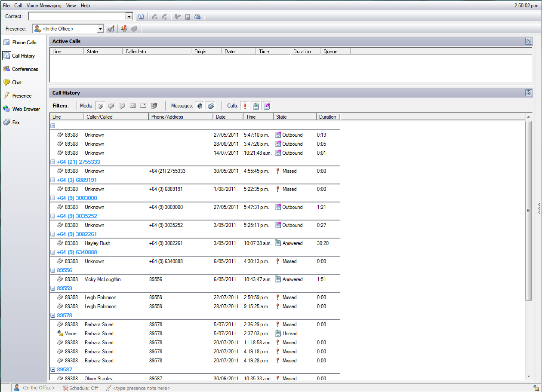
Task: Collapse the +64 (21) 2755333 group
Action: (x=53, y=162)
